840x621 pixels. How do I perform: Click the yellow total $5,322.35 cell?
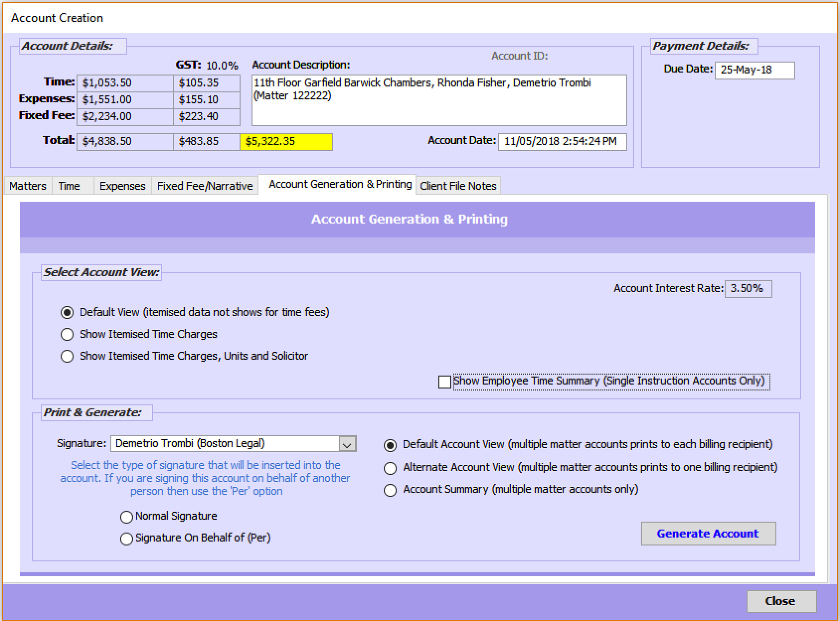pos(286,142)
